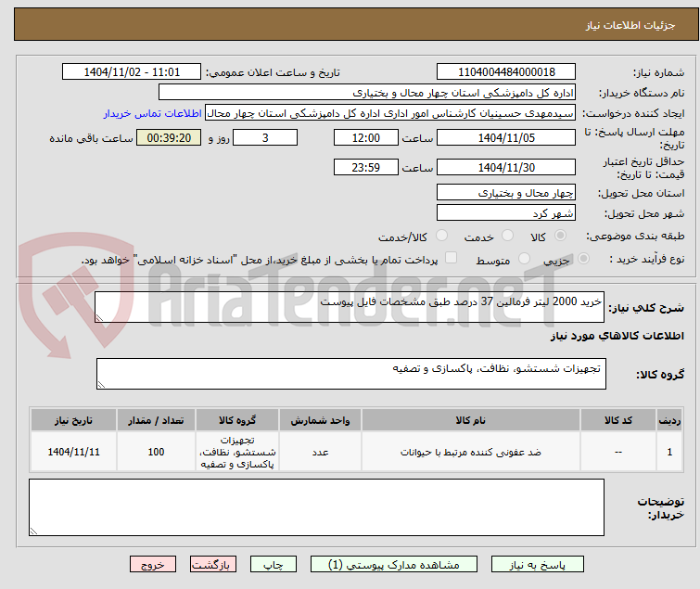Open مشاهده مدارک پیوستی (1) attachments
This screenshot has height=589, width=700.
pyautogui.click(x=394, y=565)
